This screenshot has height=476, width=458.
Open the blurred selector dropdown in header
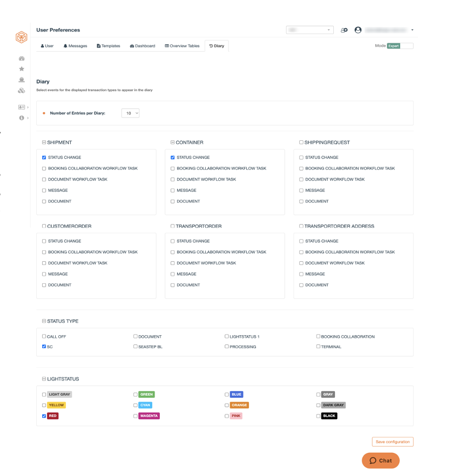click(x=310, y=30)
